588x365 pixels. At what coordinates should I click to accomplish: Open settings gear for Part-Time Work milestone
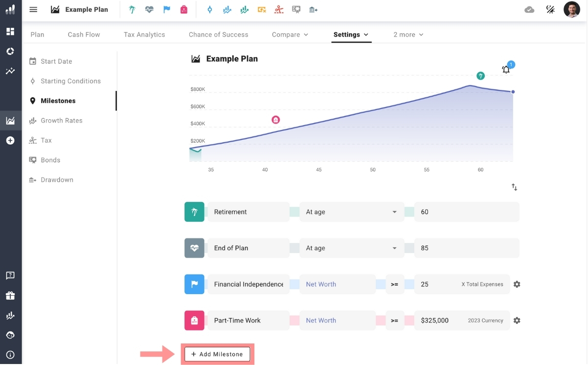(517, 321)
